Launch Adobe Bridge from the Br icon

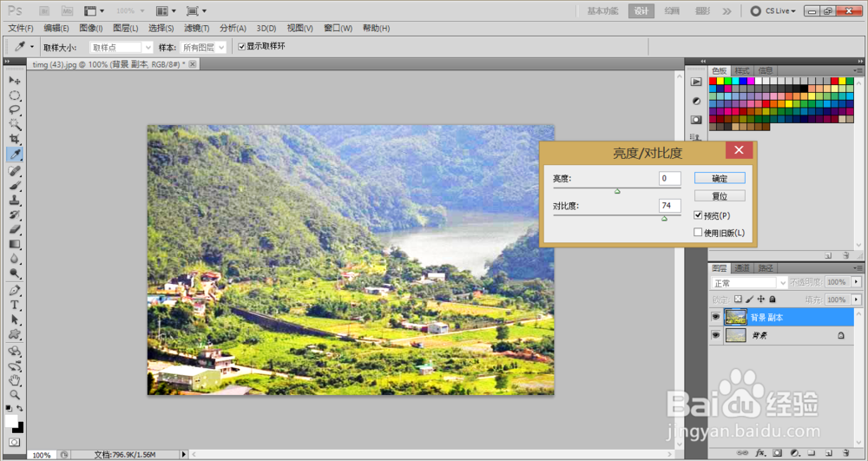pos(45,10)
